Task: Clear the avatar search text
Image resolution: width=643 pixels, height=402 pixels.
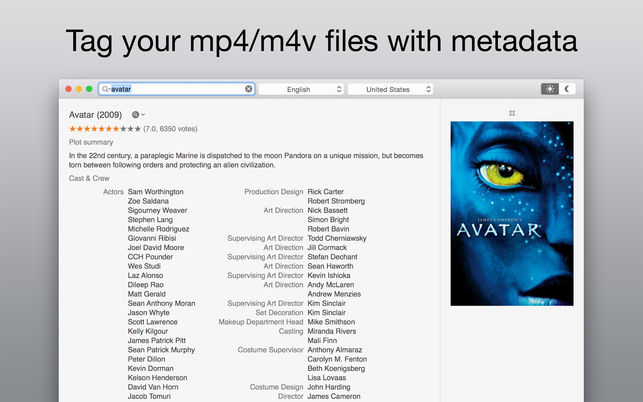Action: click(x=249, y=89)
